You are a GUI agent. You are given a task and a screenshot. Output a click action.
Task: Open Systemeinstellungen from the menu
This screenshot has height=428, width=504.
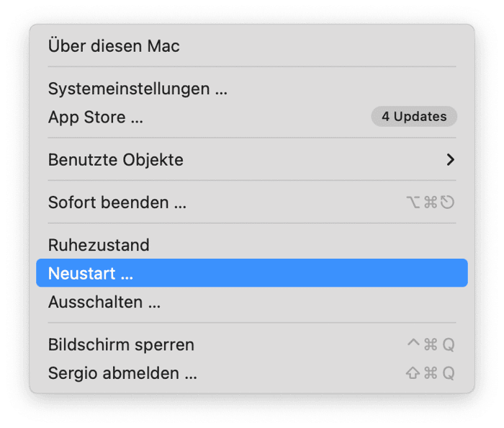(138, 89)
